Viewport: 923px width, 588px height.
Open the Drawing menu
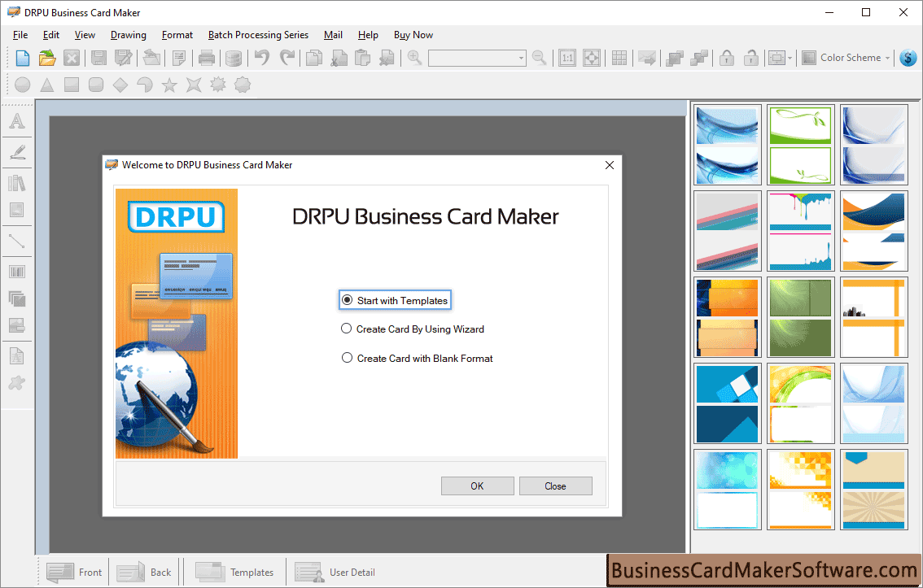click(129, 35)
